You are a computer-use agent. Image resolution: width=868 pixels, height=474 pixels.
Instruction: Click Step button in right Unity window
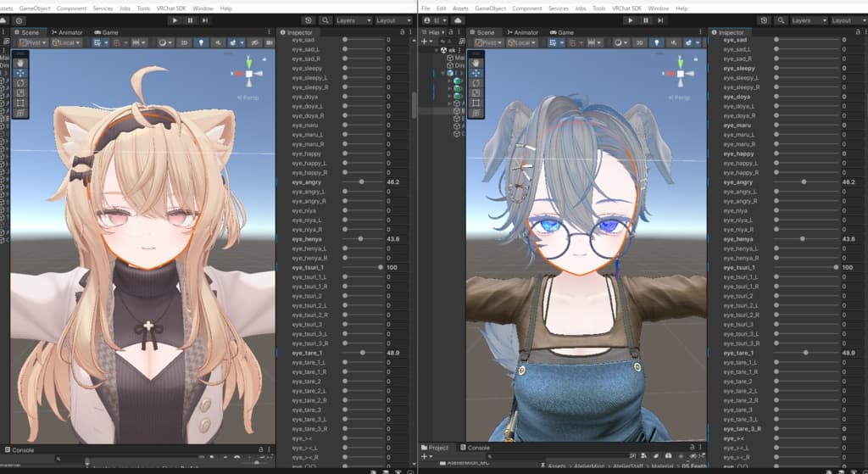660,20
